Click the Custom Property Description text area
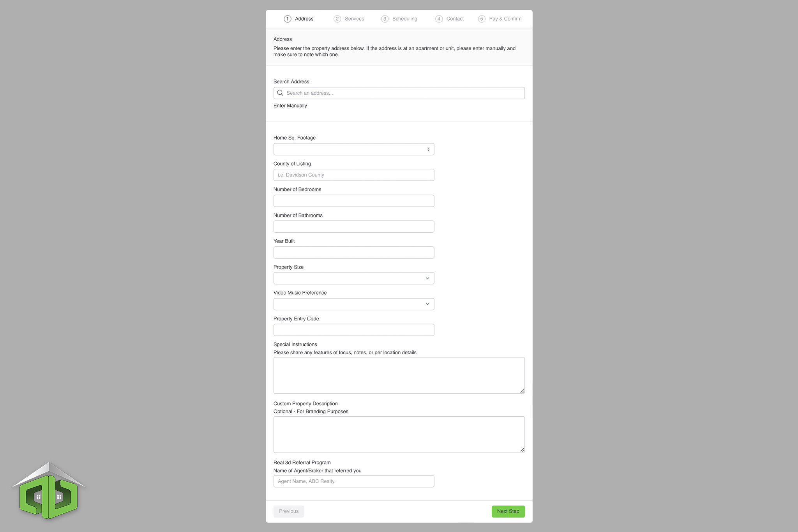The height and width of the screenshot is (532, 798). coord(399,435)
